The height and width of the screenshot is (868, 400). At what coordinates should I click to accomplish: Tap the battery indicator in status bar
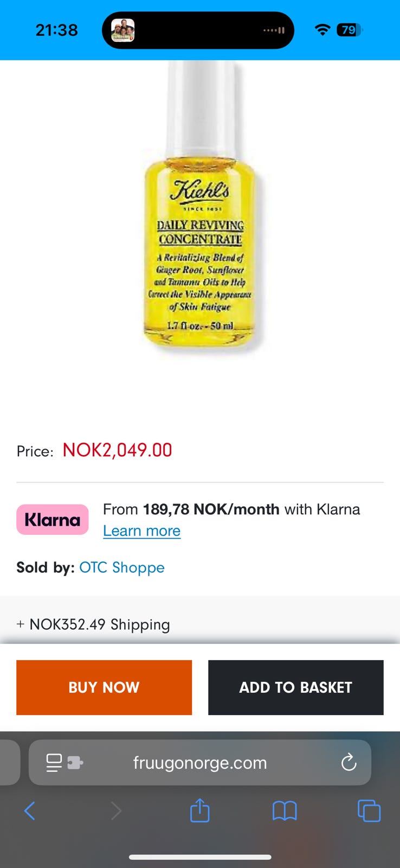click(350, 30)
